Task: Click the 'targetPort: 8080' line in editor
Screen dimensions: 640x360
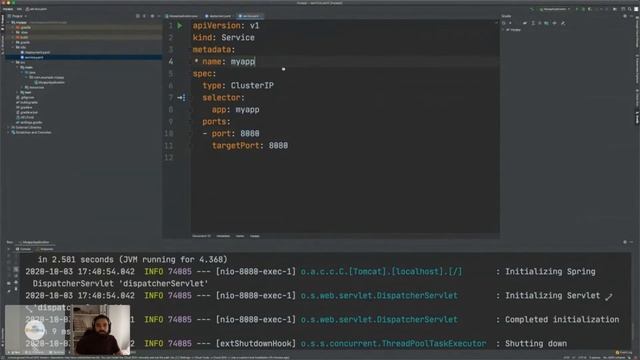Action: (250, 146)
